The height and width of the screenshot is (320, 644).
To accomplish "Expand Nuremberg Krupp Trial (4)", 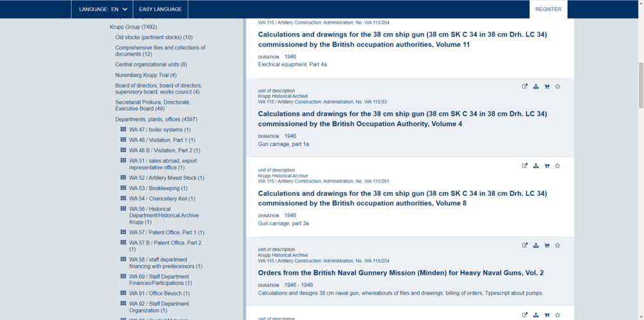I will [146, 75].
